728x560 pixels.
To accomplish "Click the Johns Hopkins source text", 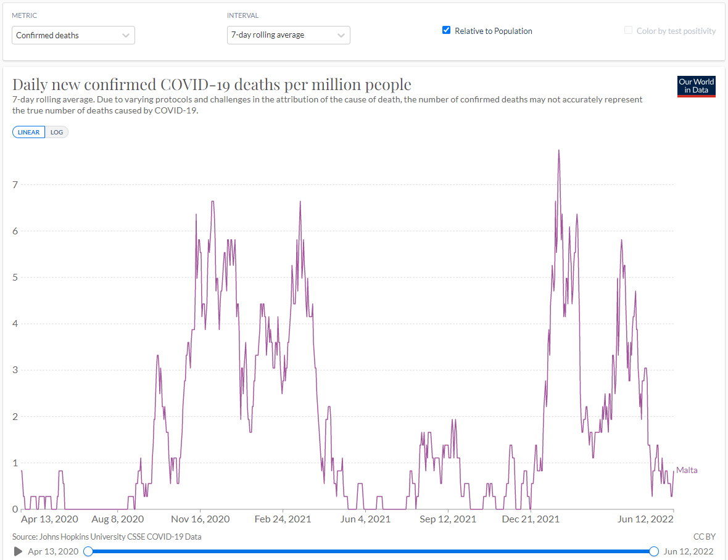I will 107,537.
